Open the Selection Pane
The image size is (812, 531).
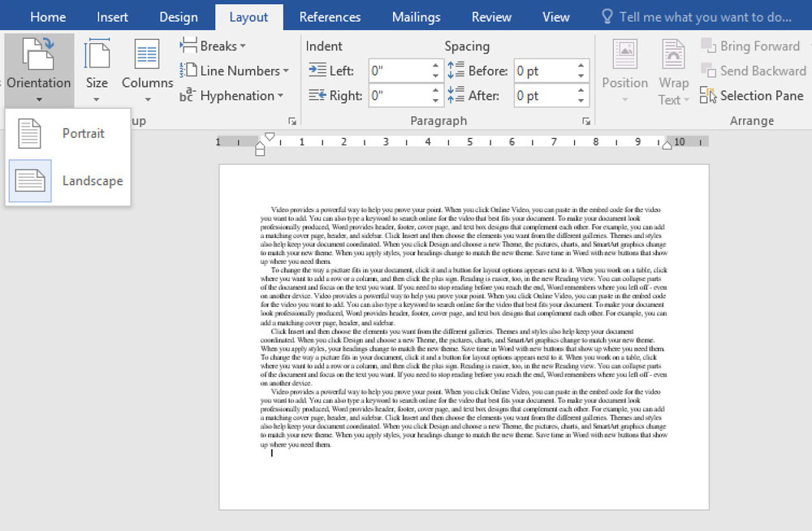point(752,96)
